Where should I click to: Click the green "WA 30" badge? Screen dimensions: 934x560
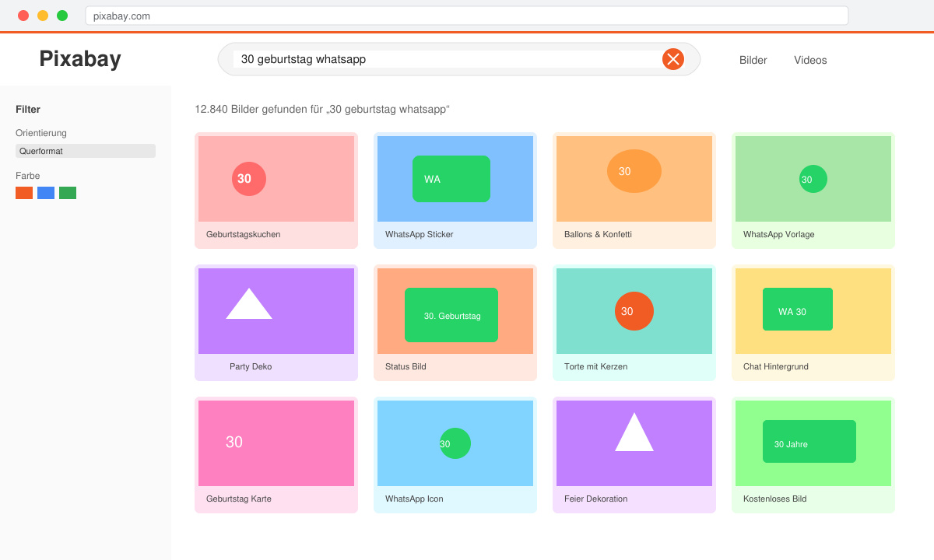point(798,309)
